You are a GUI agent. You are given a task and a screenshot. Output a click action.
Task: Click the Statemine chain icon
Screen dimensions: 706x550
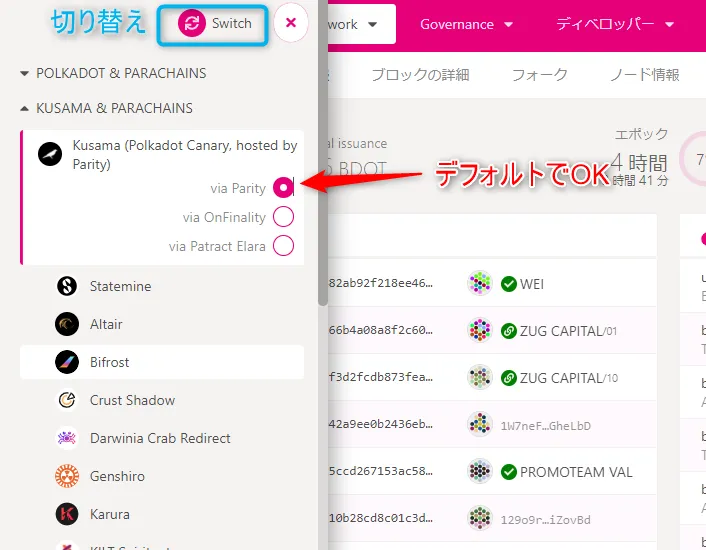[x=67, y=286]
